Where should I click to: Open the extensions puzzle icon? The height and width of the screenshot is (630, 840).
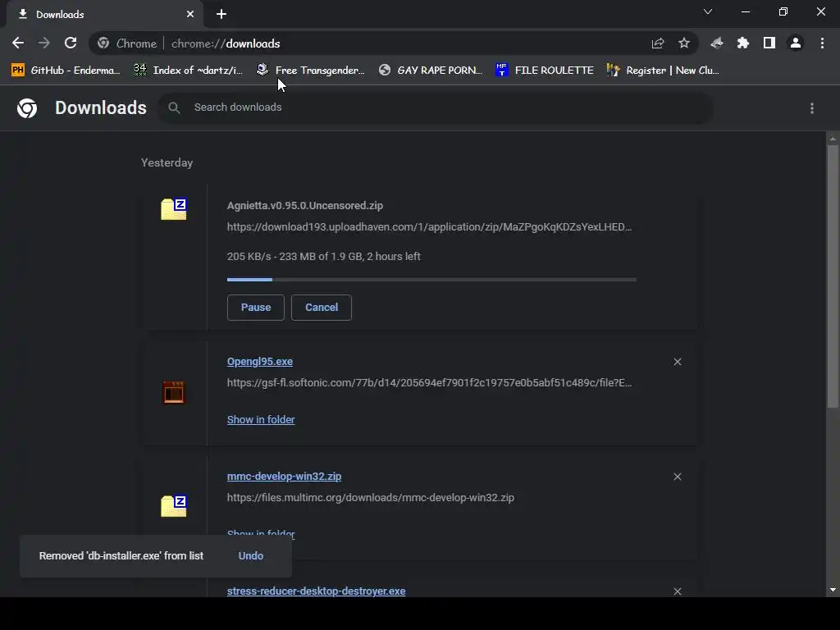(743, 43)
